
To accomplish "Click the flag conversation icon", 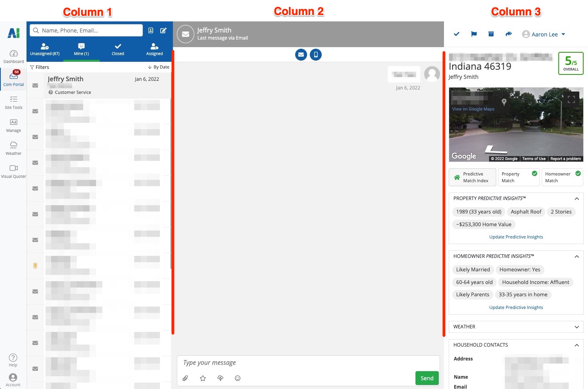I will [474, 34].
